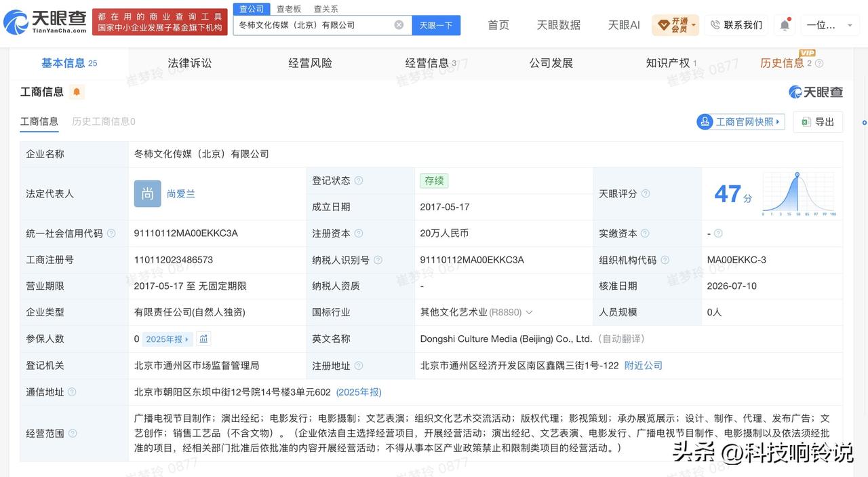Image resolution: width=868 pixels, height=477 pixels.
Task: Click the question icon after 实缴资本 dash value
Action: coord(718,233)
